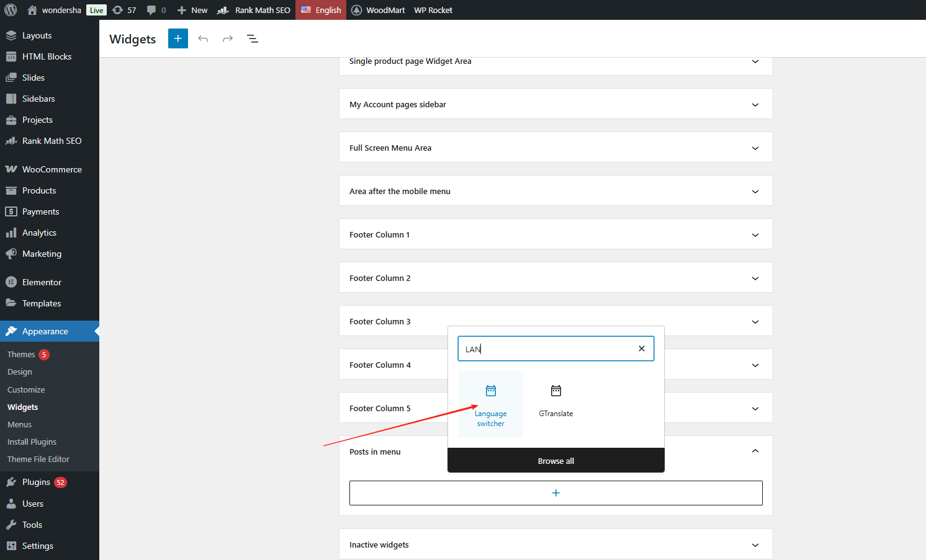Expand the Inactive widgets section
Screen dimensions: 926x560
point(755,545)
